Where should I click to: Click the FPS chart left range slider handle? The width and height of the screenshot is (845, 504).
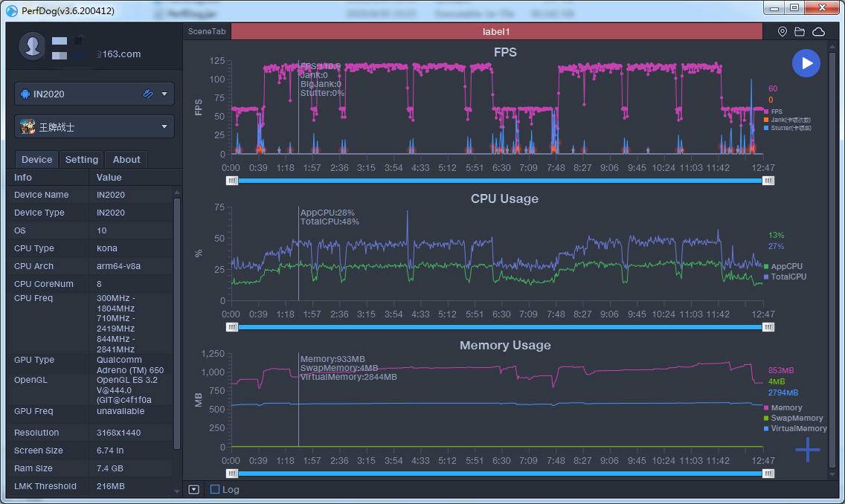pos(232,181)
